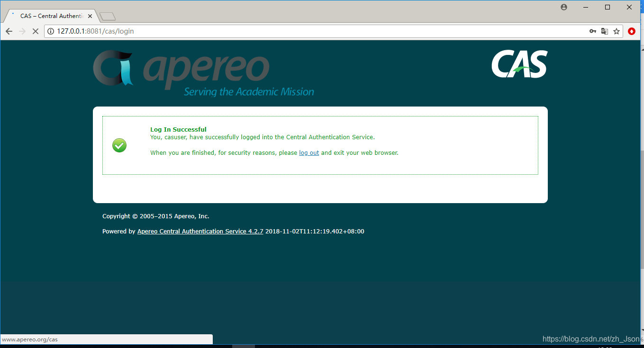Open the red extension icon
Screen dimensions: 644x348
(631, 31)
